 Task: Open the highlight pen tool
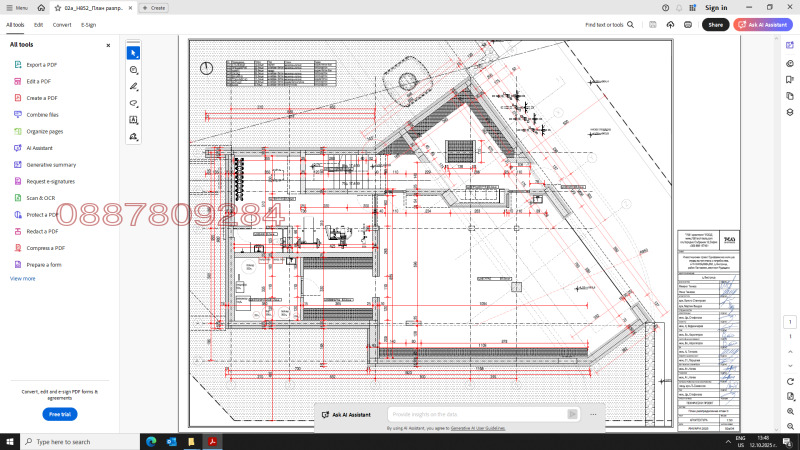pos(134,86)
